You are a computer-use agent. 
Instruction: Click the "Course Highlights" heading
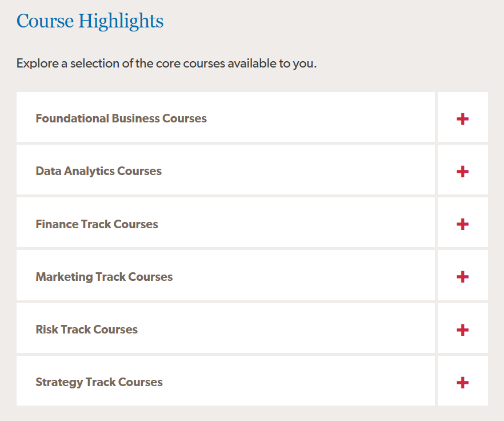(x=90, y=21)
